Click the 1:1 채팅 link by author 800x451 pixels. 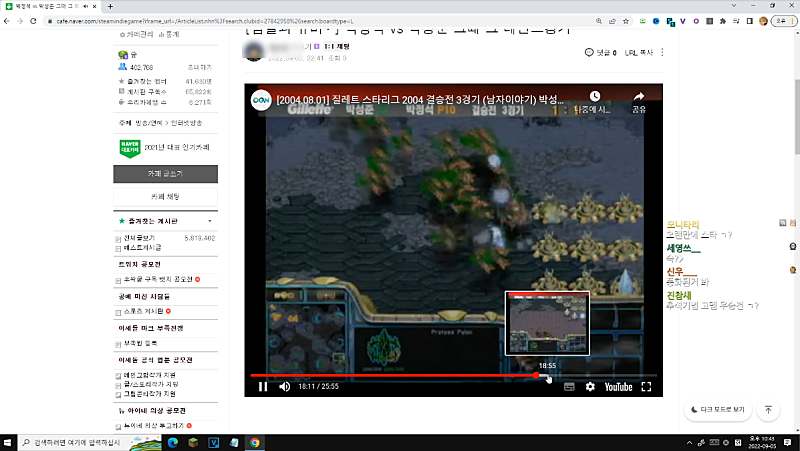tap(337, 46)
